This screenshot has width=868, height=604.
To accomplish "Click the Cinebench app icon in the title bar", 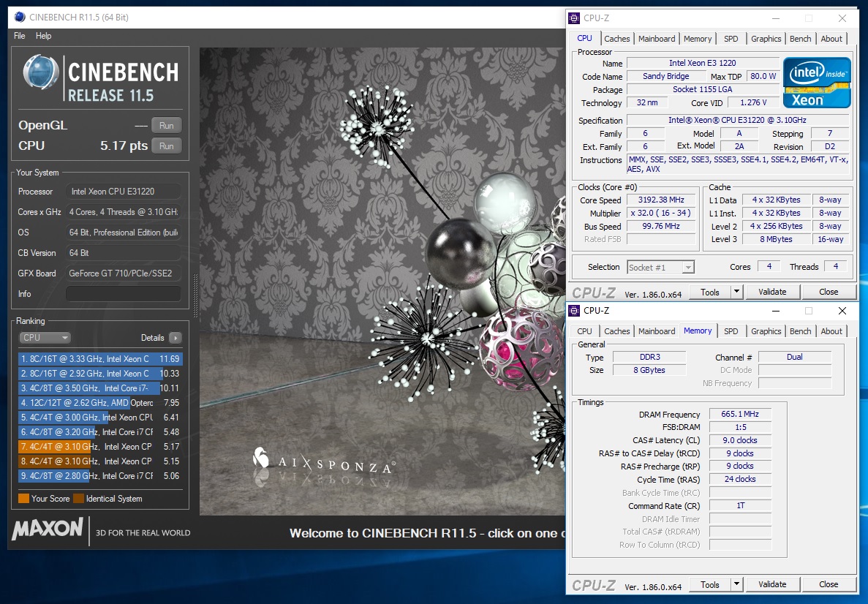I will click(x=19, y=17).
